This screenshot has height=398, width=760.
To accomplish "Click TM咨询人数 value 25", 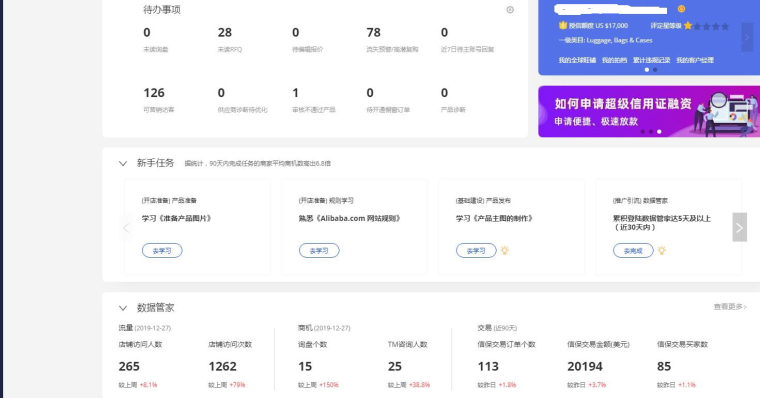I will click(395, 366).
